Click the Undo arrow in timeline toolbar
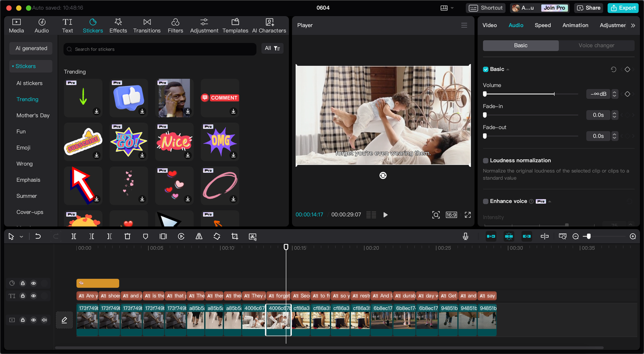The image size is (644, 354). [x=38, y=236]
